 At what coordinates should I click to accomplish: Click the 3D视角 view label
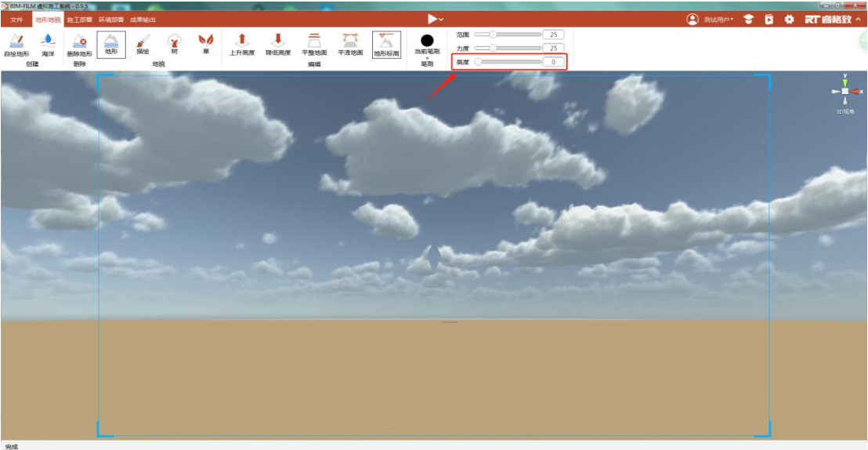coord(844,111)
